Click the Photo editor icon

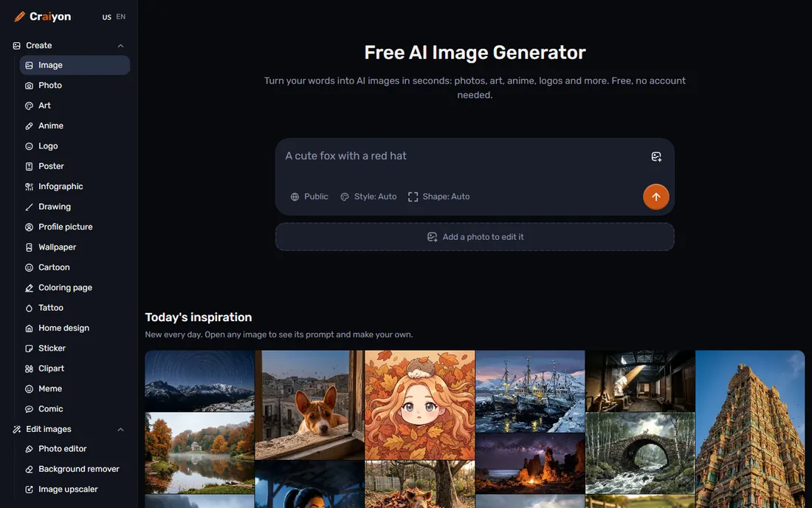tap(29, 449)
